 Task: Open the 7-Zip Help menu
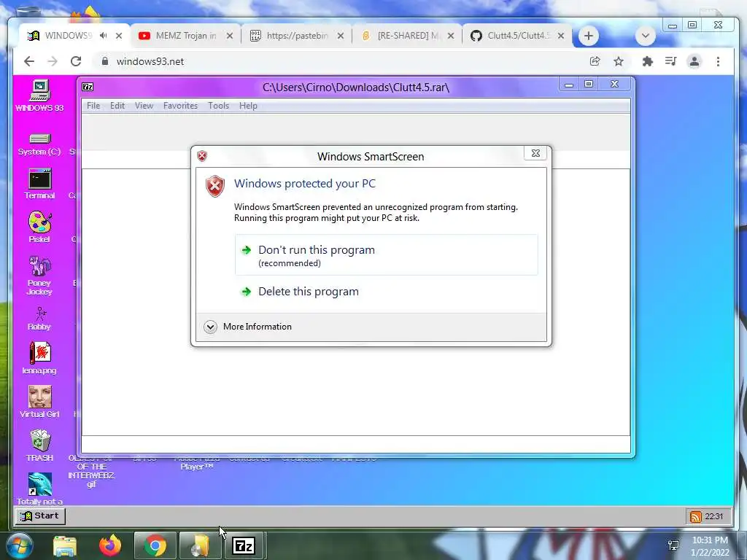(248, 106)
